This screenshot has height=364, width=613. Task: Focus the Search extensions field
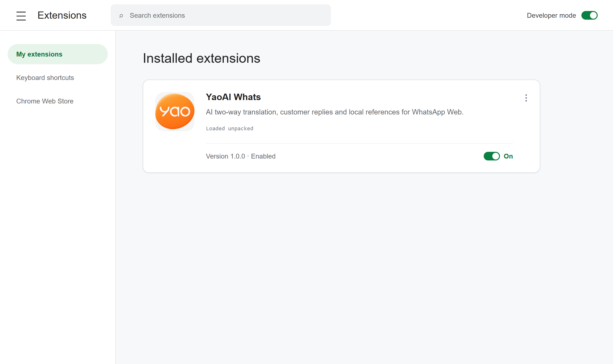221,15
